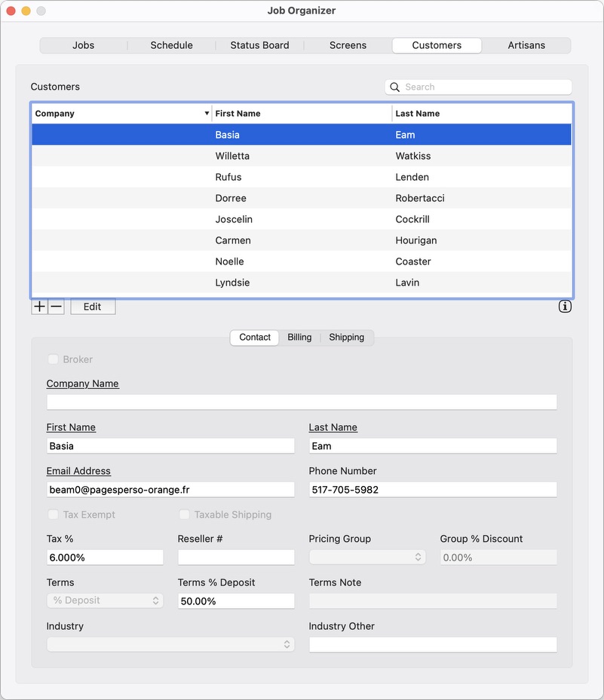Open the Industry dropdown
The image size is (604, 700).
(170, 644)
